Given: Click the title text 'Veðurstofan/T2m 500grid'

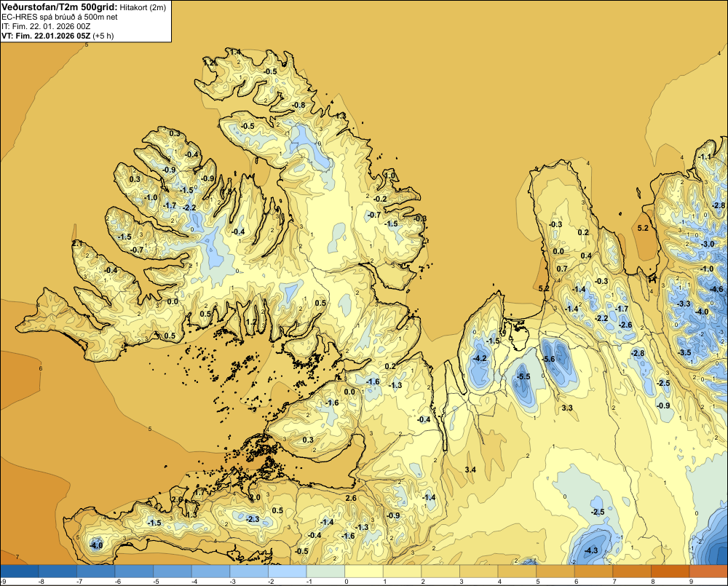Looking at the screenshot, I should click(x=59, y=7).
